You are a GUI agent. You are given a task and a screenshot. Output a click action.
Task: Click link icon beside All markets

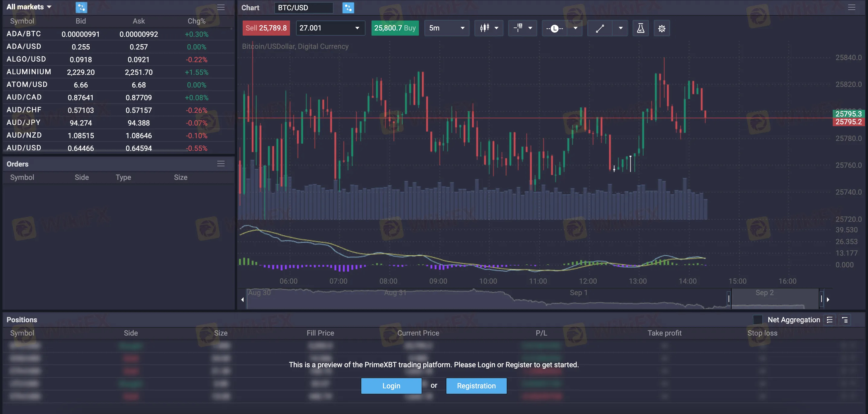click(81, 7)
